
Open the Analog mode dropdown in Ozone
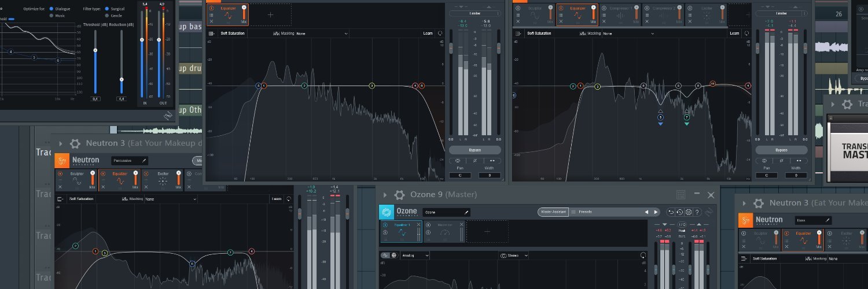pos(415,255)
